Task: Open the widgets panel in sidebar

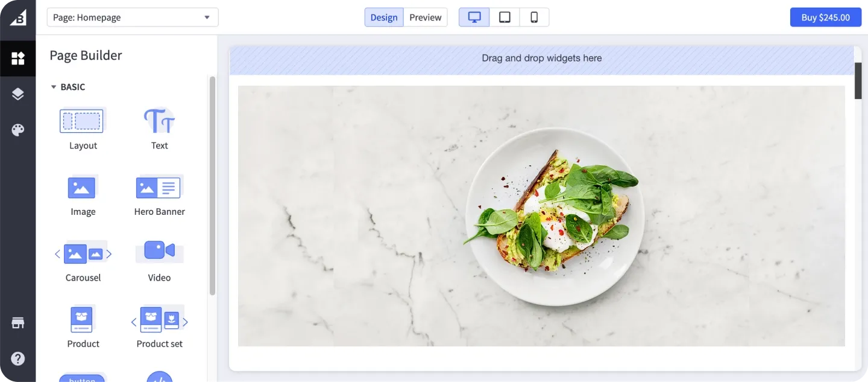Action: click(x=17, y=59)
